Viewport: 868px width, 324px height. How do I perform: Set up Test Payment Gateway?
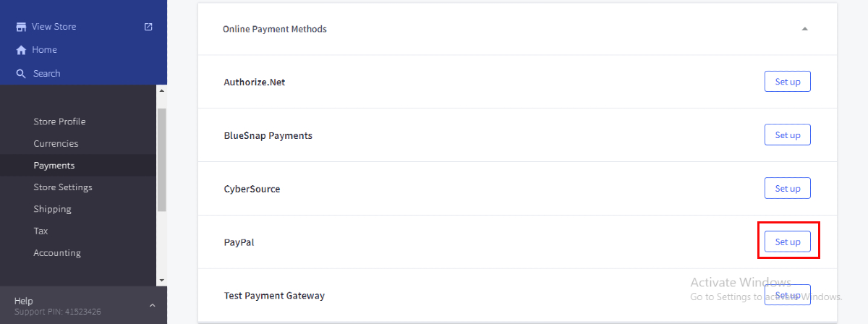787,295
